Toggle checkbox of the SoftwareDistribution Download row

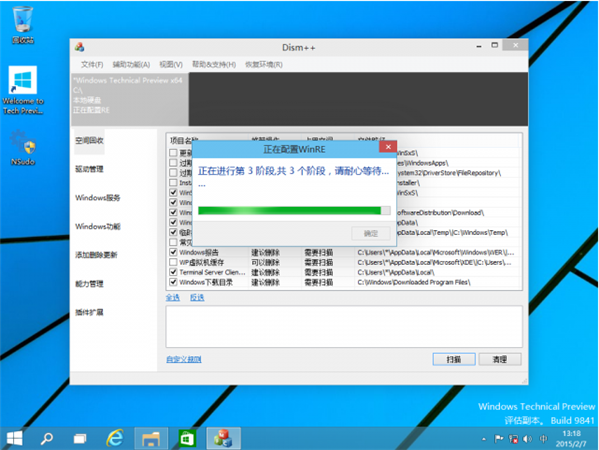[x=173, y=212]
